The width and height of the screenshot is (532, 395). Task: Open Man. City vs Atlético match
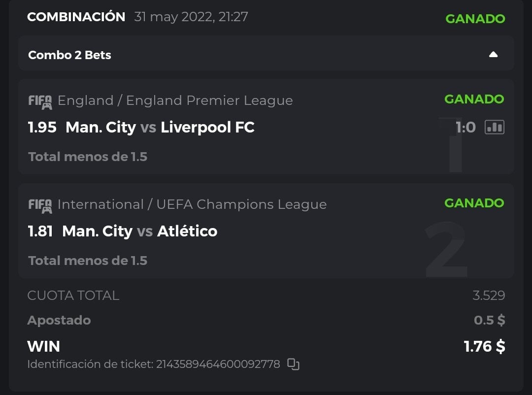(140, 231)
